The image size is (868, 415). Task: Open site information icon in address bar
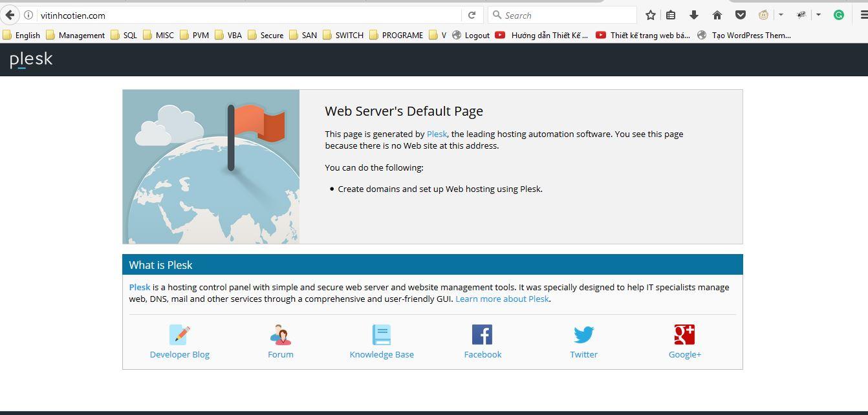click(28, 15)
